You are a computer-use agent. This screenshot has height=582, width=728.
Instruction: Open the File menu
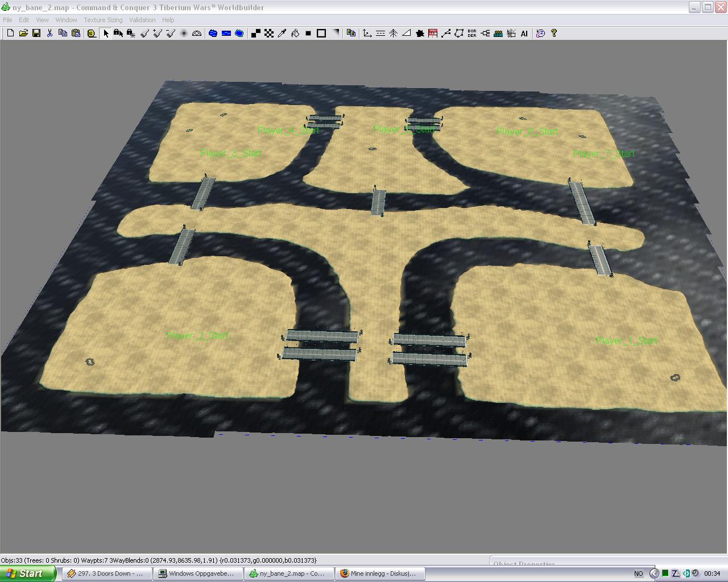click(x=7, y=20)
